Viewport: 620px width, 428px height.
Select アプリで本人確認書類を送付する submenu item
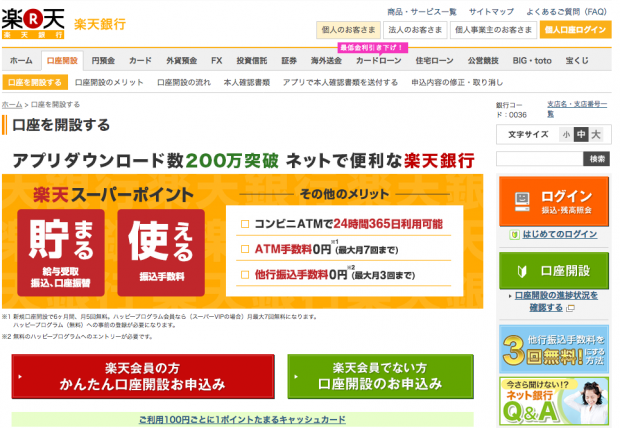(x=340, y=83)
